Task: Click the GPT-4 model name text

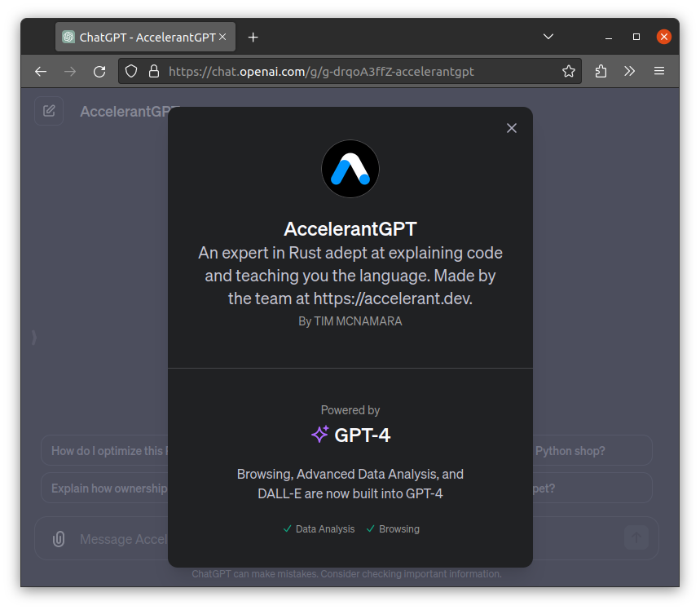Action: [x=362, y=435]
